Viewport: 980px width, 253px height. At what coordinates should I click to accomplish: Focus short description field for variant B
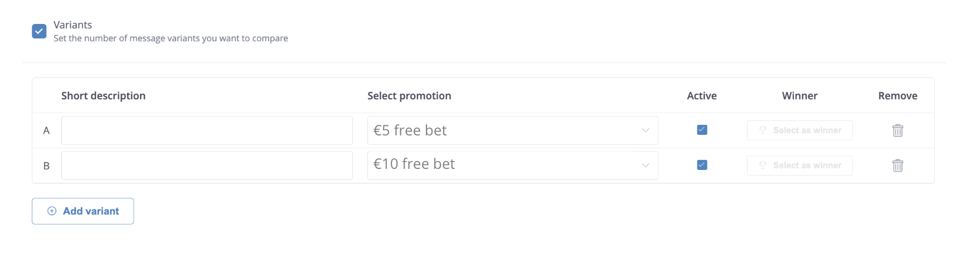[207, 166]
